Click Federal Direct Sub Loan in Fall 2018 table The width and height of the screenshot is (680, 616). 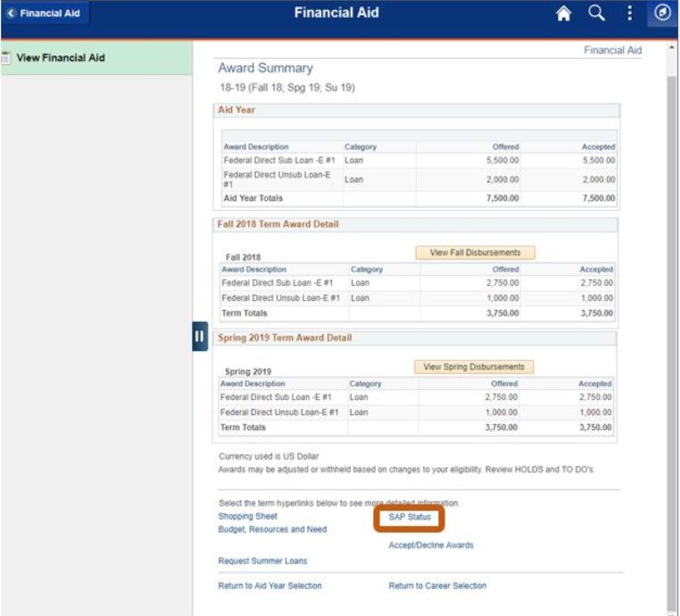(278, 283)
